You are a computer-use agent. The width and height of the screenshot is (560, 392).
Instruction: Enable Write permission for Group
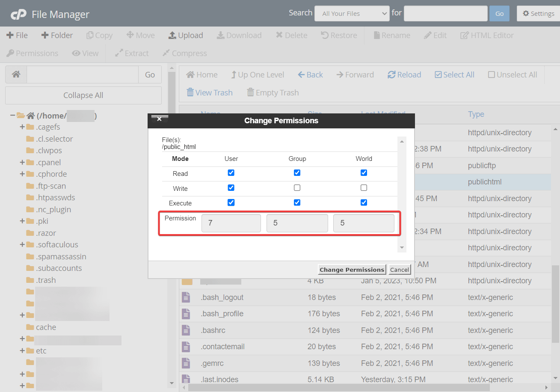297,187
